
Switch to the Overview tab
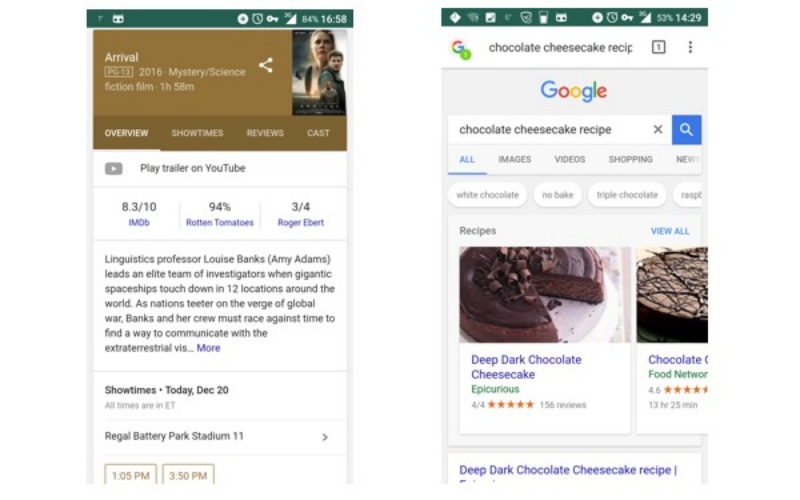127,133
